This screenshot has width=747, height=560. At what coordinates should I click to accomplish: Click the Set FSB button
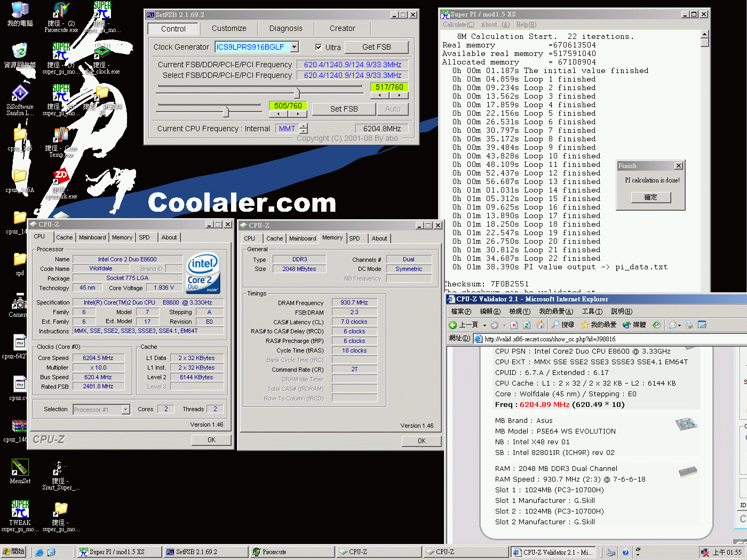click(x=344, y=109)
